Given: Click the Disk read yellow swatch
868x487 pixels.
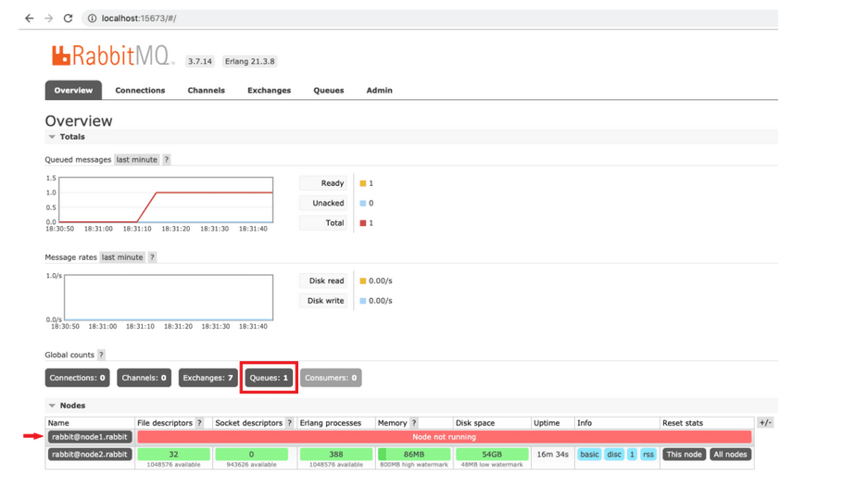Looking at the screenshot, I should click(362, 281).
